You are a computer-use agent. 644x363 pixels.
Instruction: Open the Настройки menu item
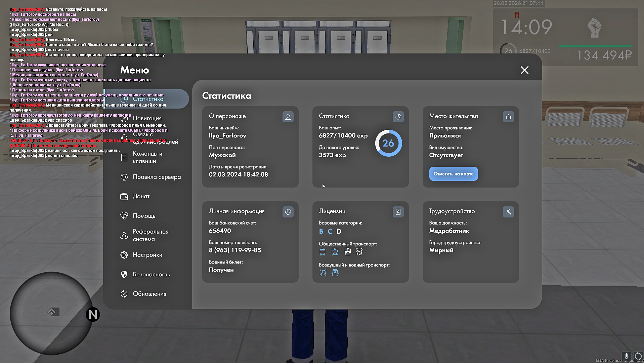(x=147, y=255)
